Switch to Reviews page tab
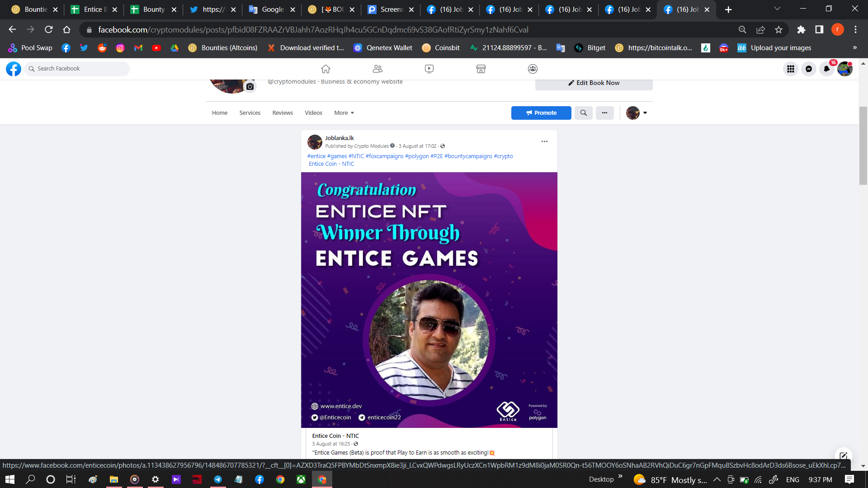This screenshot has width=868, height=488. (282, 113)
